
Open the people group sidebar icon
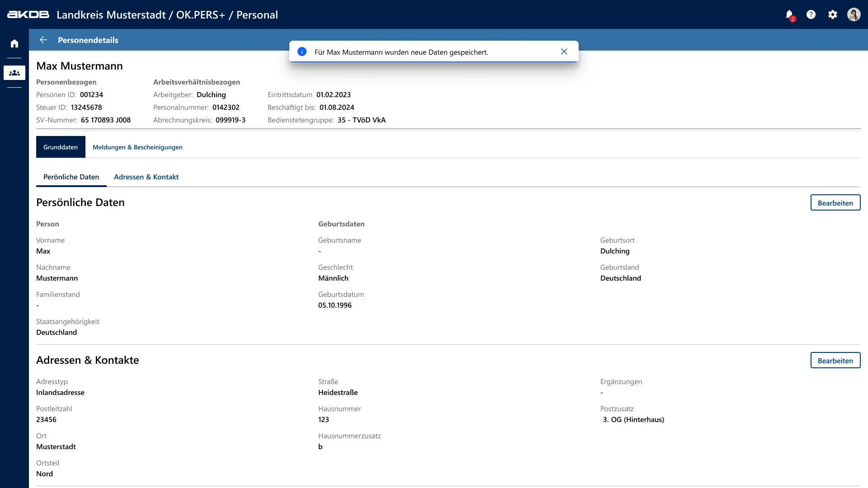coord(14,73)
